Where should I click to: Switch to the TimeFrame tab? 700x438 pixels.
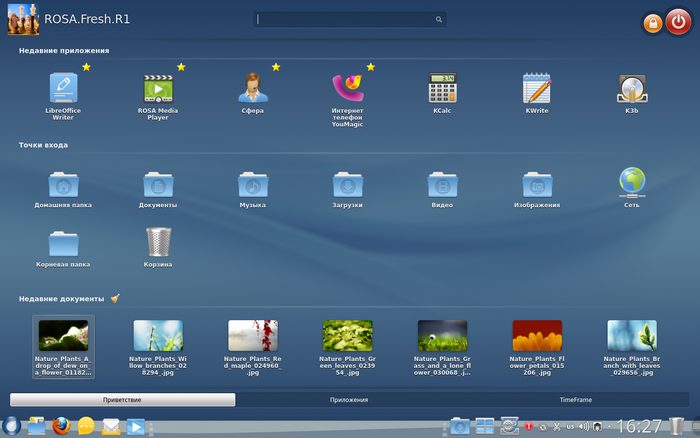576,400
